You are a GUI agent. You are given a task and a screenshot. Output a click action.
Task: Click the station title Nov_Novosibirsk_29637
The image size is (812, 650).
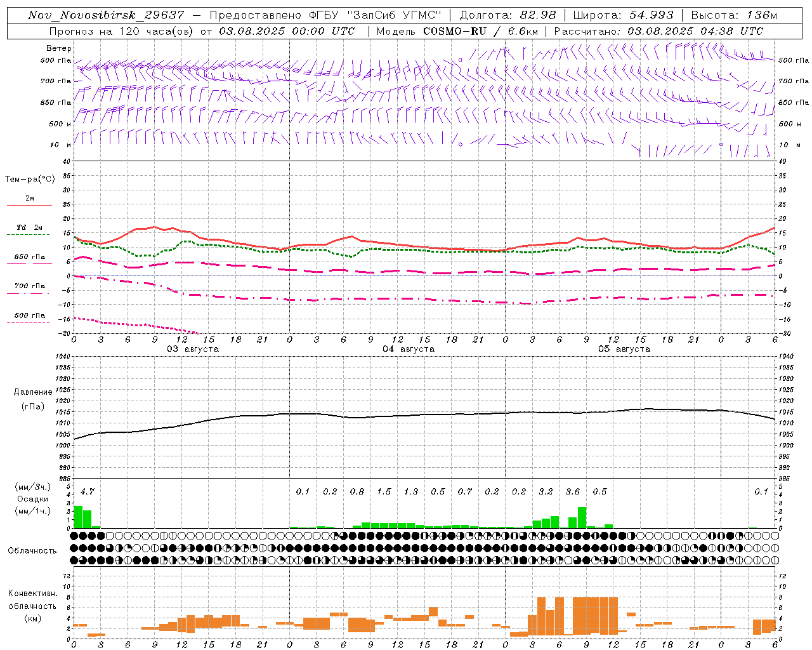click(107, 15)
